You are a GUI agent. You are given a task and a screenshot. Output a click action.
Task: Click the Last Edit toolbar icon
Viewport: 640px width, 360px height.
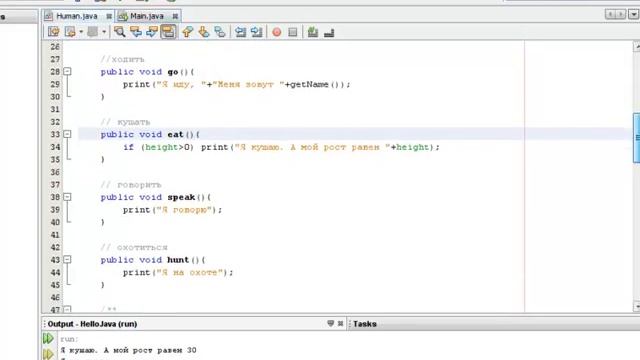click(53, 32)
